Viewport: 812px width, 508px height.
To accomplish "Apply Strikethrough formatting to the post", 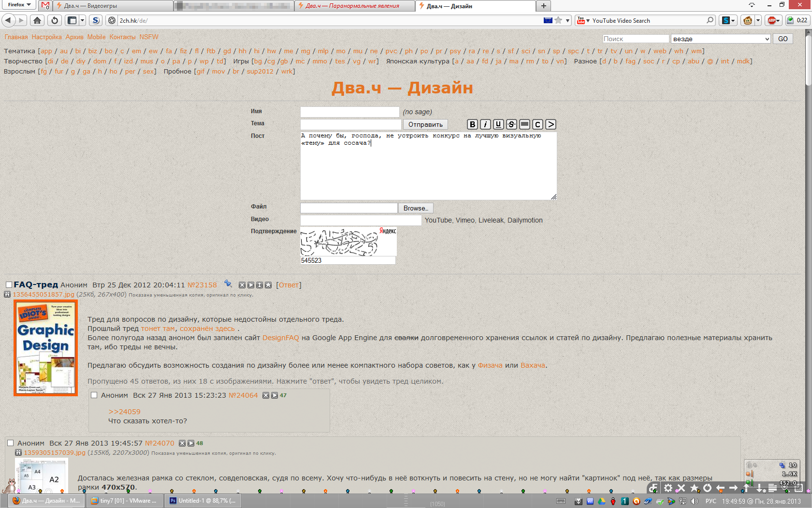I will click(512, 124).
